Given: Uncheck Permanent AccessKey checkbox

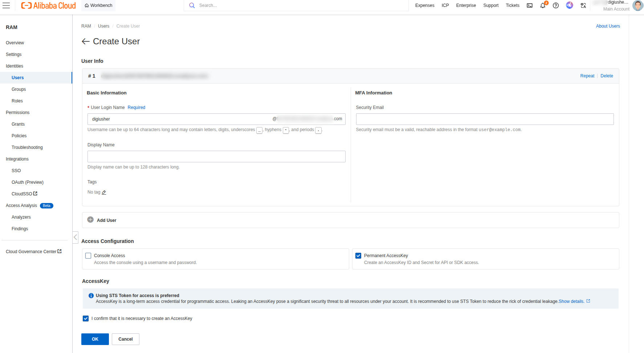Looking at the screenshot, I should (358, 256).
